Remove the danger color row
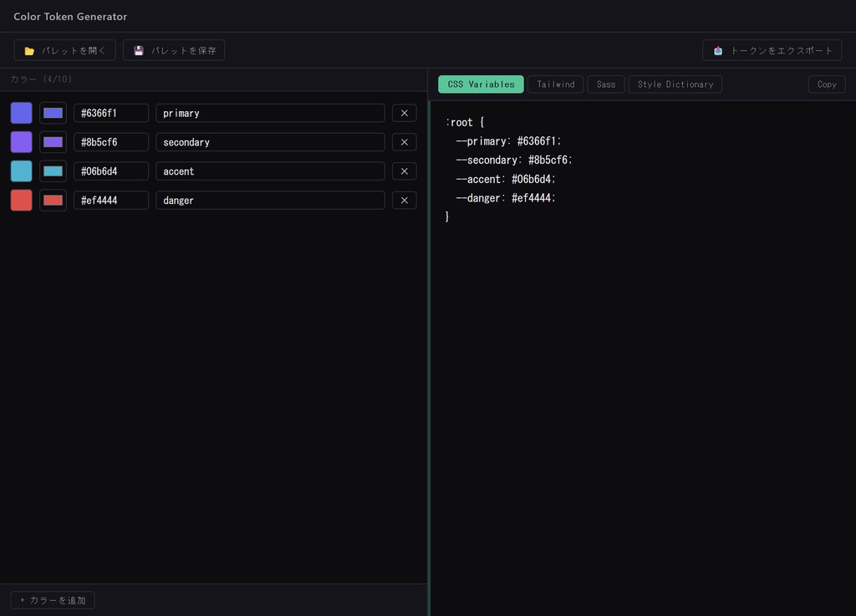856x616 pixels. [x=405, y=201]
